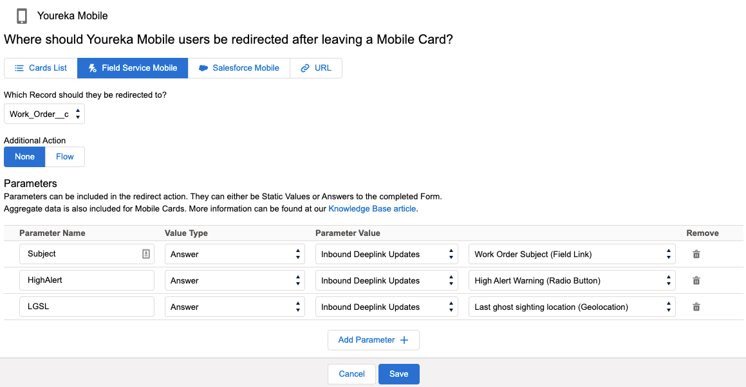This screenshot has width=746, height=387.
Task: Click plus icon in Add Parameter
Action: 404,340
